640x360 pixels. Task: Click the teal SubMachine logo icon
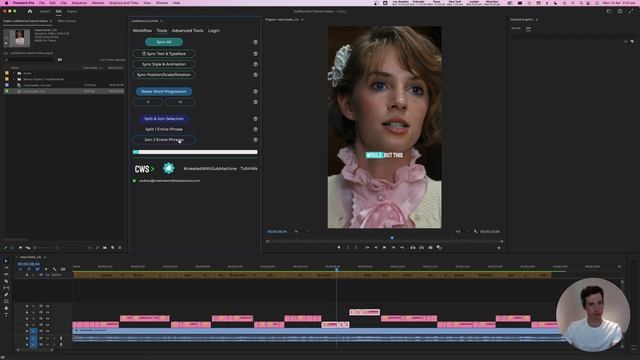pos(169,168)
